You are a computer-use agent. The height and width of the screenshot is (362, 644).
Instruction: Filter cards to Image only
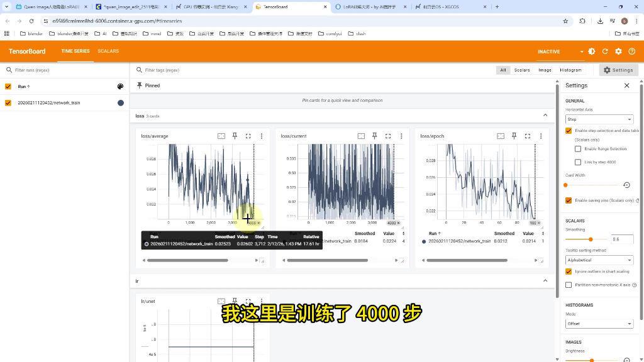click(x=545, y=70)
